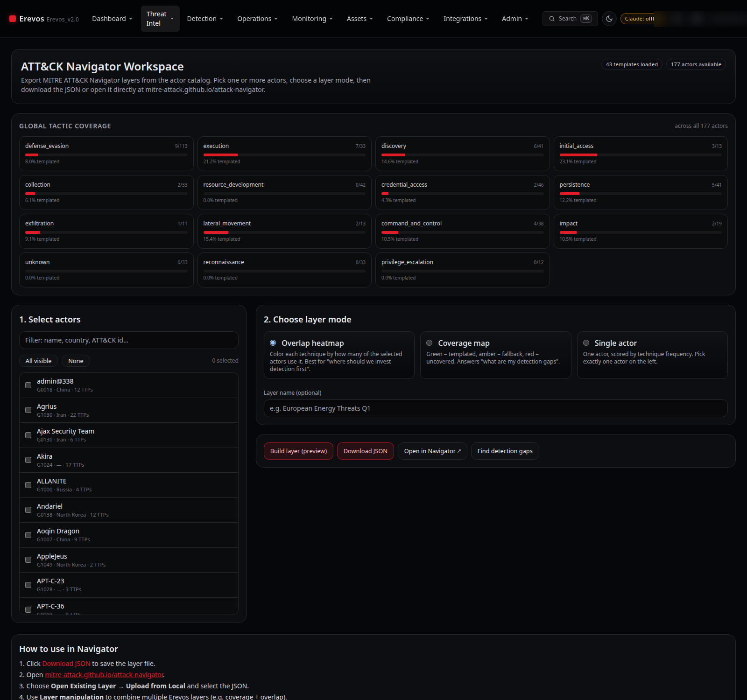Check the Akira actor checkbox
This screenshot has width=747, height=700.
click(28, 460)
